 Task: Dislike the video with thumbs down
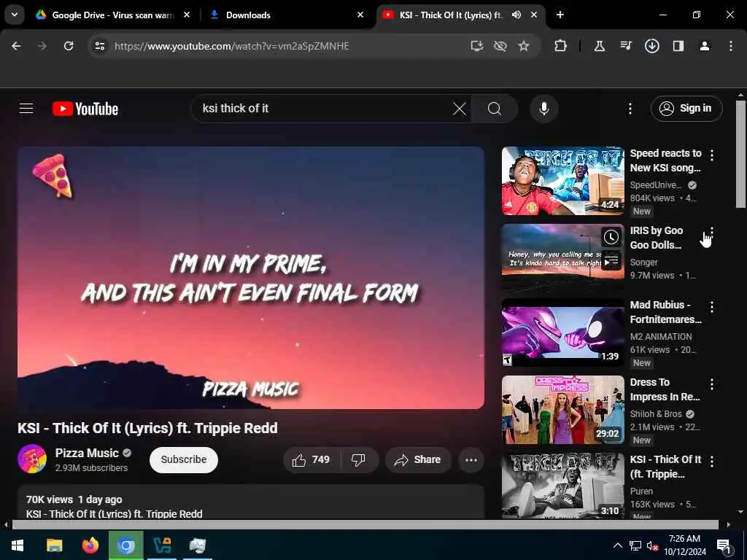pos(358,459)
